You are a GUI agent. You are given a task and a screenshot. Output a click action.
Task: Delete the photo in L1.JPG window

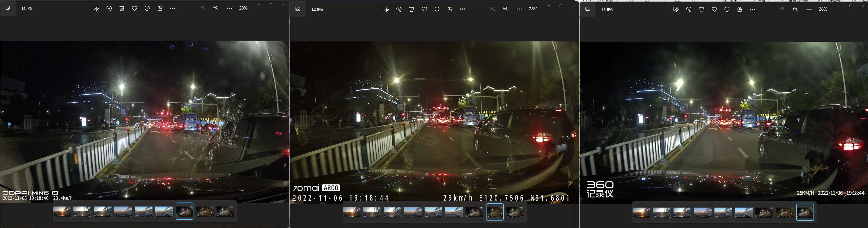(x=122, y=8)
